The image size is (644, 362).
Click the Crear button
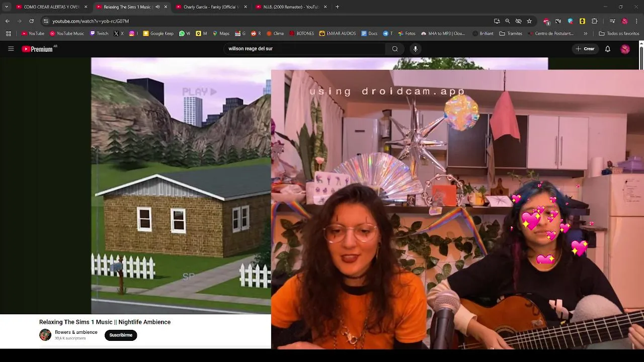585,49
